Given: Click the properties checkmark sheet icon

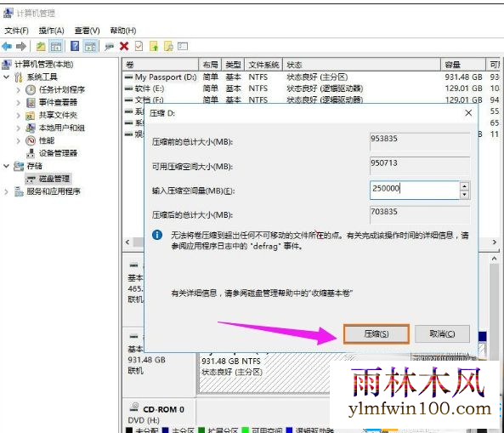Looking at the screenshot, I should click(139, 46).
